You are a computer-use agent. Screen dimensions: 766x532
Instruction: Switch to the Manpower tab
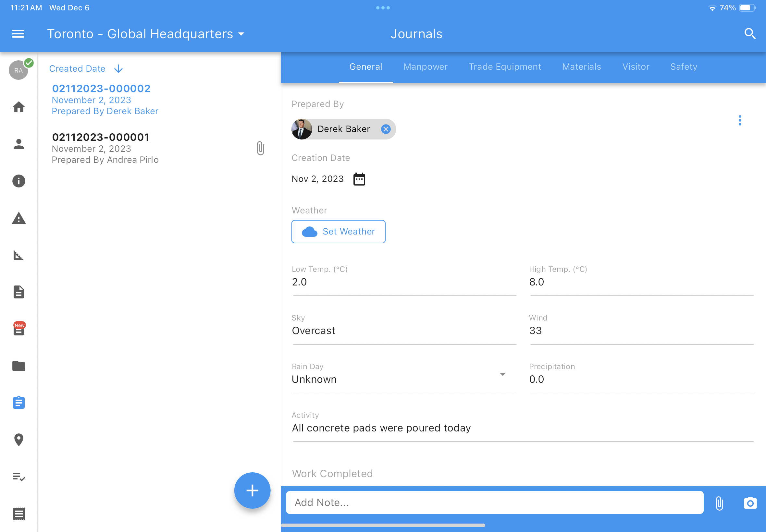click(x=425, y=67)
